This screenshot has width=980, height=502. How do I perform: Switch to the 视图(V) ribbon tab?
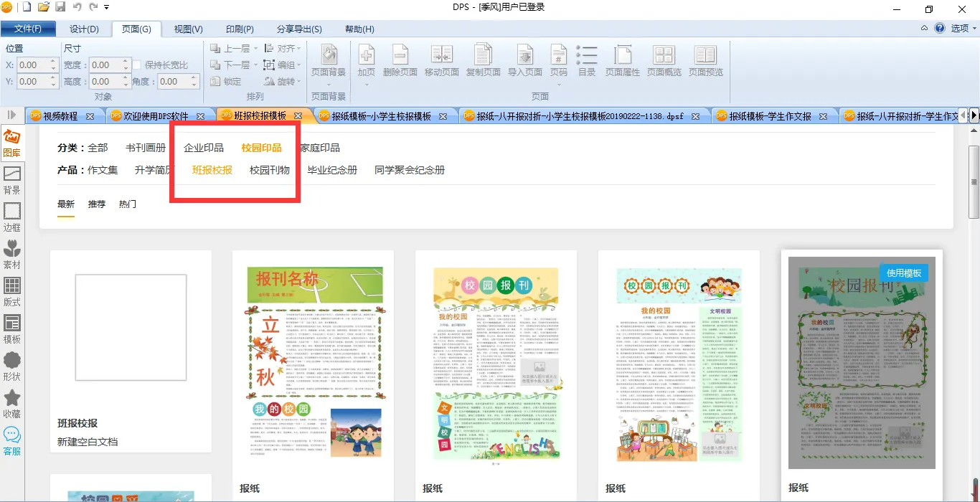pyautogui.click(x=188, y=29)
